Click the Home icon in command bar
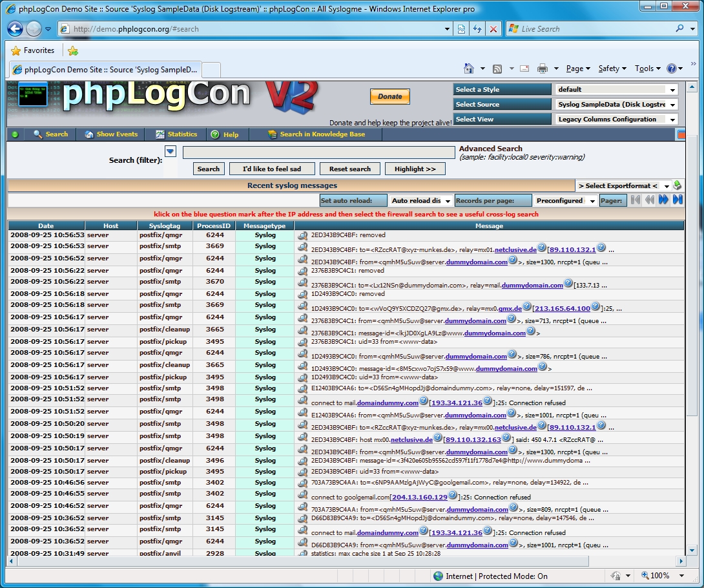Screen dimensions: 704x588 (x=469, y=68)
